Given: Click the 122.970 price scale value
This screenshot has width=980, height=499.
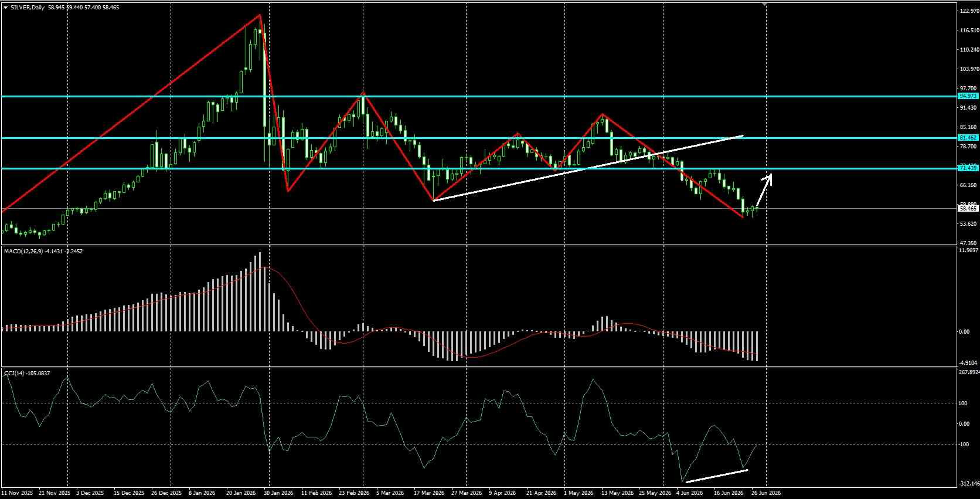Looking at the screenshot, I should pos(968,11).
